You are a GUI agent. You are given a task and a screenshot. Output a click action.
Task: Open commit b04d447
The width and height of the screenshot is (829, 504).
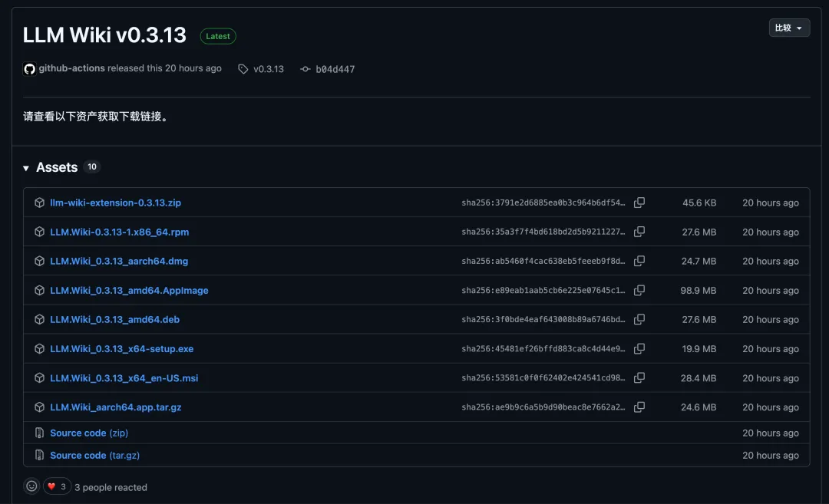(335, 69)
